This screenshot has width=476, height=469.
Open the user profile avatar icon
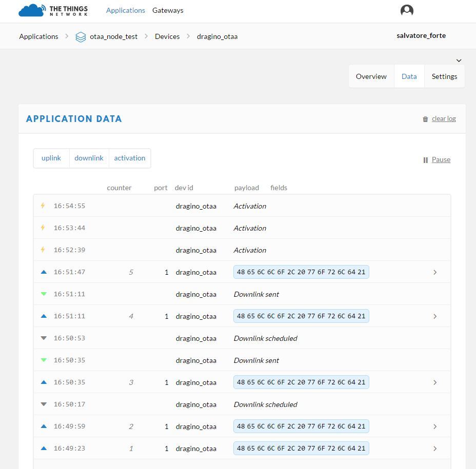407,10
